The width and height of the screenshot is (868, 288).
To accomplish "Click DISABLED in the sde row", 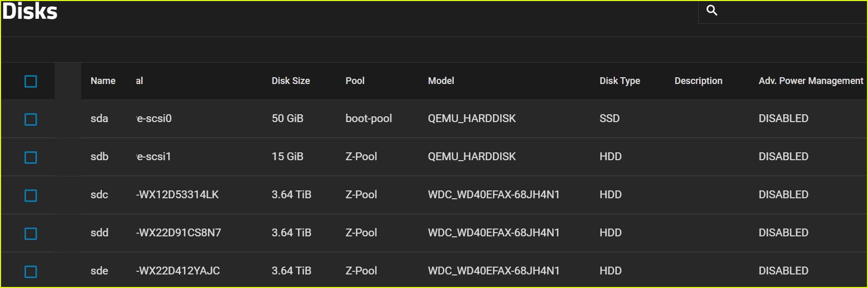I will click(x=783, y=271).
